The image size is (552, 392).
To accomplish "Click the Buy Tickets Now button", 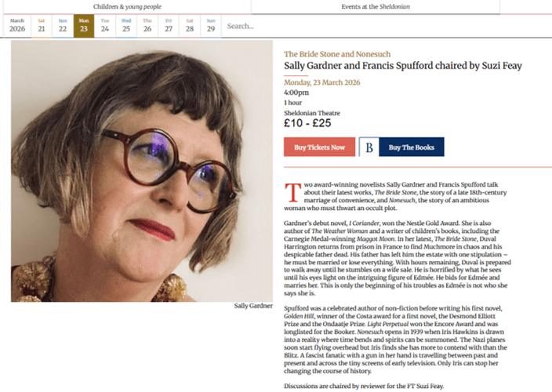I will [x=319, y=147].
